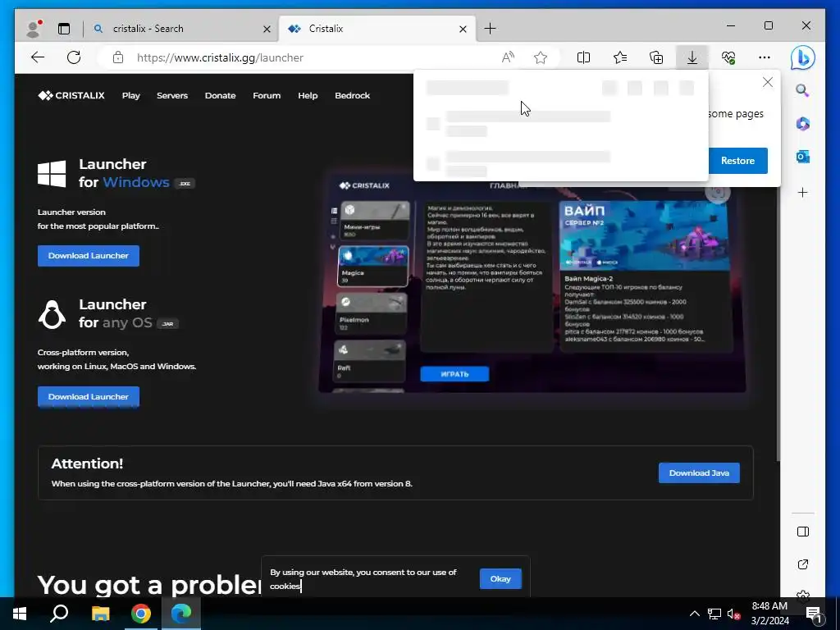Open the notification center
840x630 pixels.
point(815,614)
